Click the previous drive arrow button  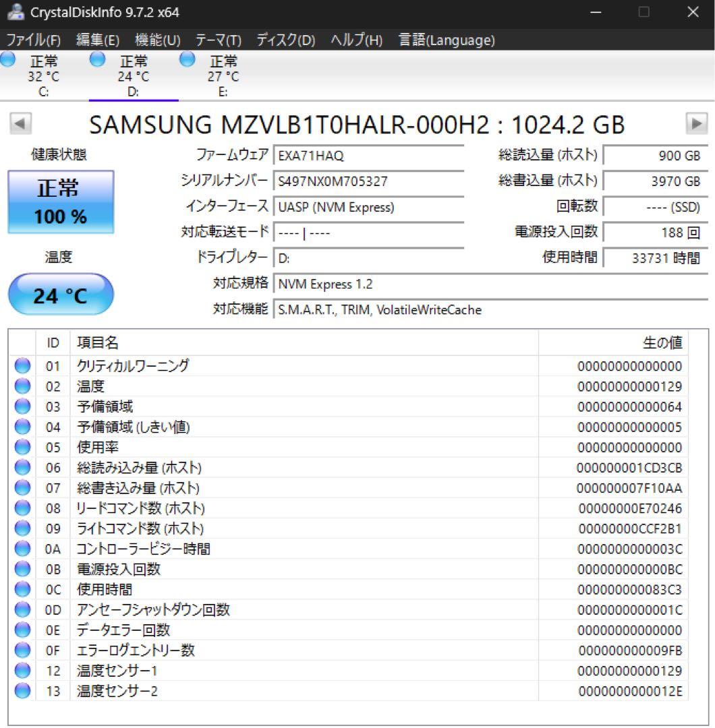[x=19, y=124]
